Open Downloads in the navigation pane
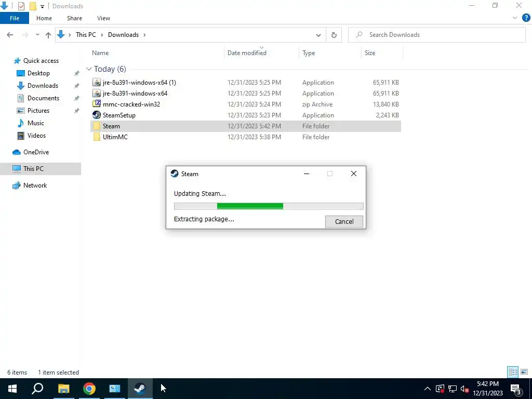 tap(43, 86)
